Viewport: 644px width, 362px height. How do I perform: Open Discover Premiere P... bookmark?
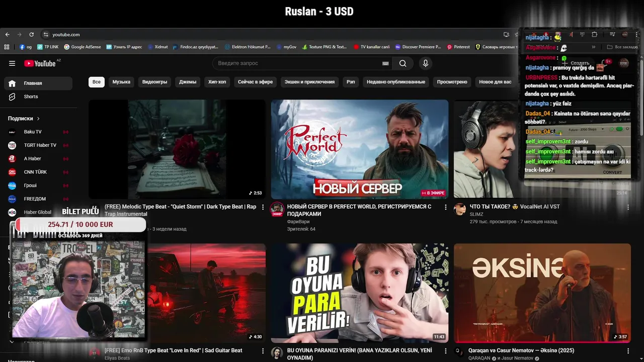(418, 47)
